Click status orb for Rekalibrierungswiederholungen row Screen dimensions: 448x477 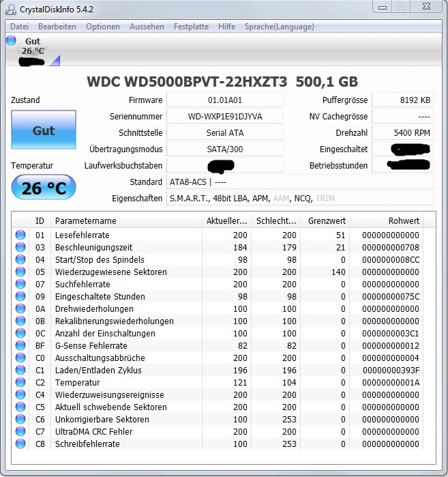click(20, 321)
